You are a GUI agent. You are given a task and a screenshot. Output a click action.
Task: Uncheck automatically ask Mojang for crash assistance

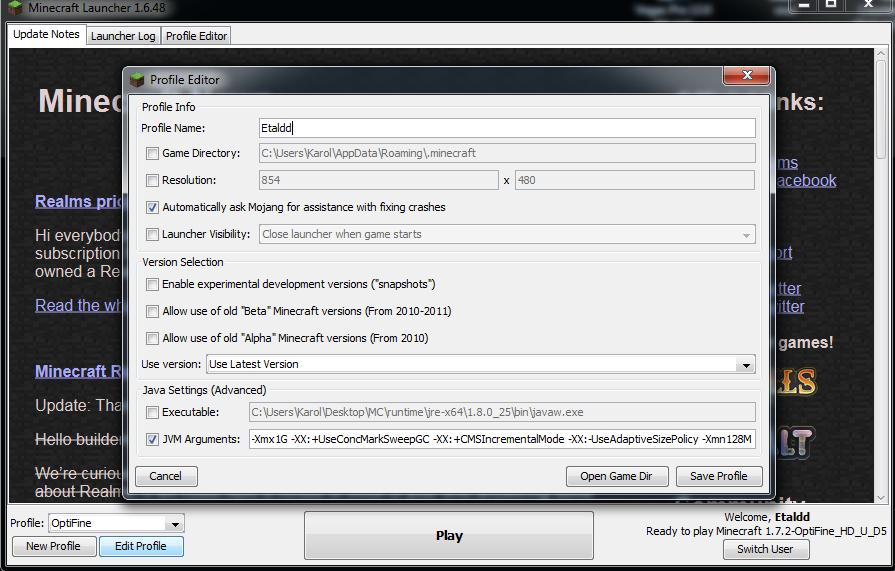click(152, 207)
